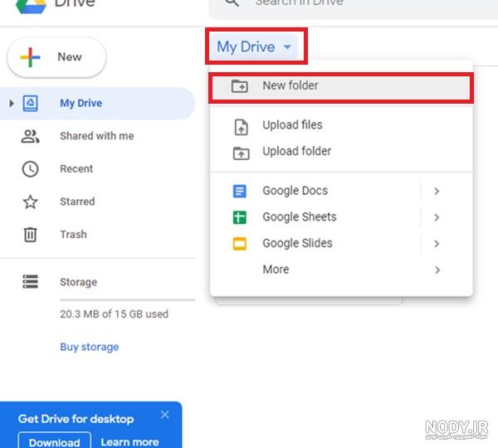The height and width of the screenshot is (448, 498).
Task: Click the yellow Google Slides icon
Action: 240,244
